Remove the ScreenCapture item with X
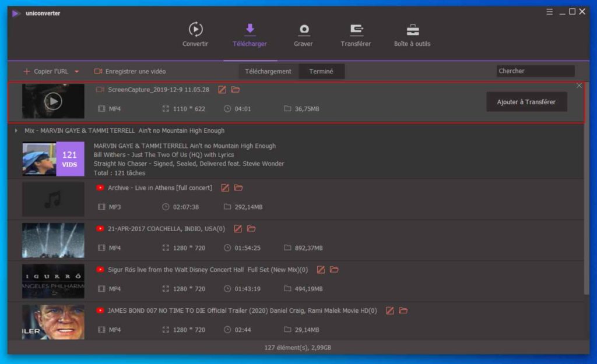 point(579,86)
